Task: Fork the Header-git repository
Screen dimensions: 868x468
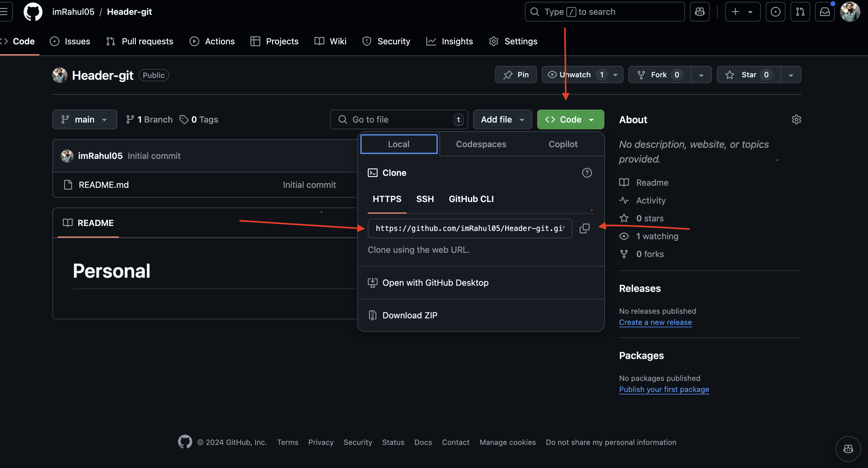Action: pos(660,75)
